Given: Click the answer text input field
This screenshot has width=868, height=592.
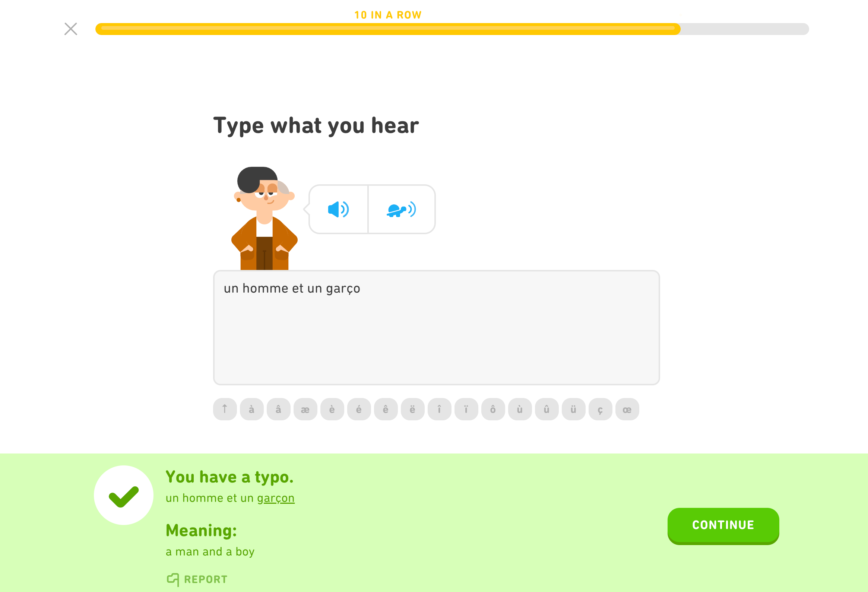Looking at the screenshot, I should tap(436, 328).
